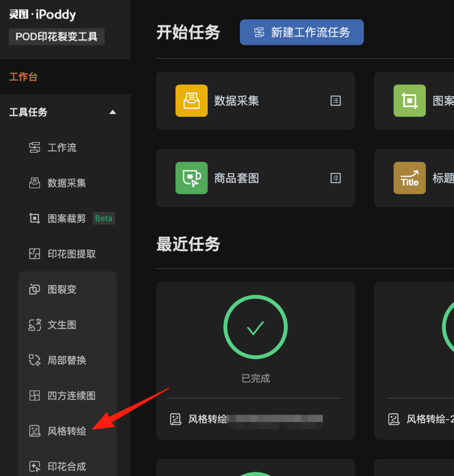454x476 pixels.
Task: Open the 工作台 tab in sidebar
Action: pos(23,77)
